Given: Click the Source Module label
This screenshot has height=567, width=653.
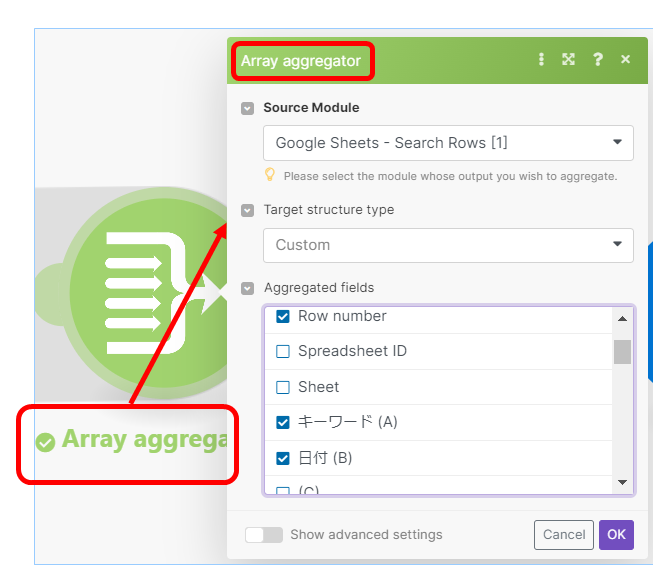Looking at the screenshot, I should [311, 107].
